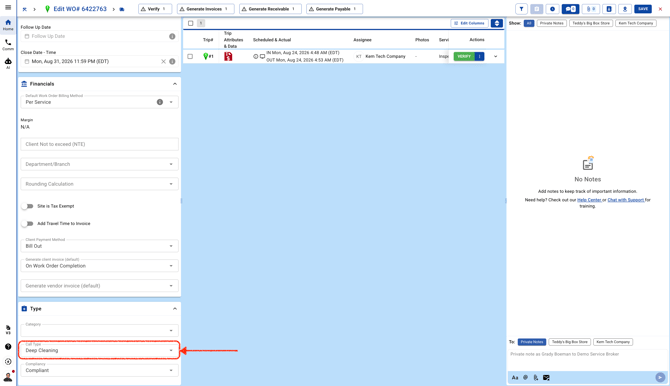Click the blue icon after the WO number breadcrumb
Screen dimensions: 670x386
click(x=122, y=9)
